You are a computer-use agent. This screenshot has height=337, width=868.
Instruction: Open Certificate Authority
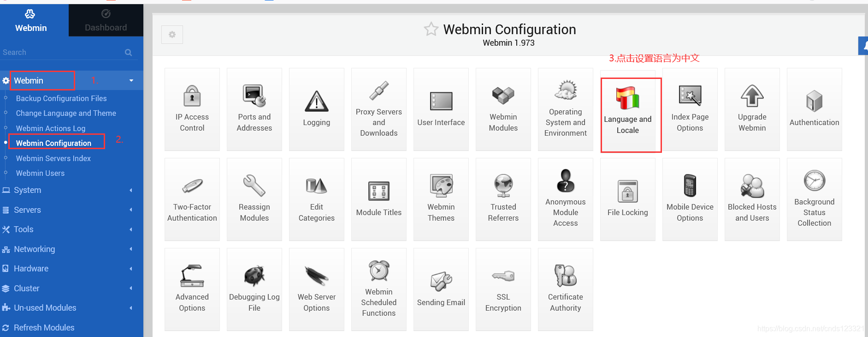(566, 289)
